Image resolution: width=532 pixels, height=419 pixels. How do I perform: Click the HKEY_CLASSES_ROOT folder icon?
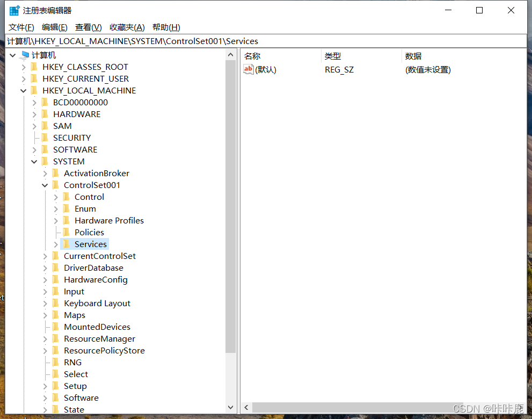[x=34, y=67]
